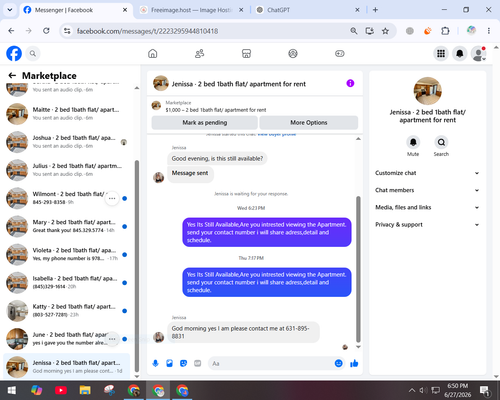Open the account profile avatar menu

478,53
